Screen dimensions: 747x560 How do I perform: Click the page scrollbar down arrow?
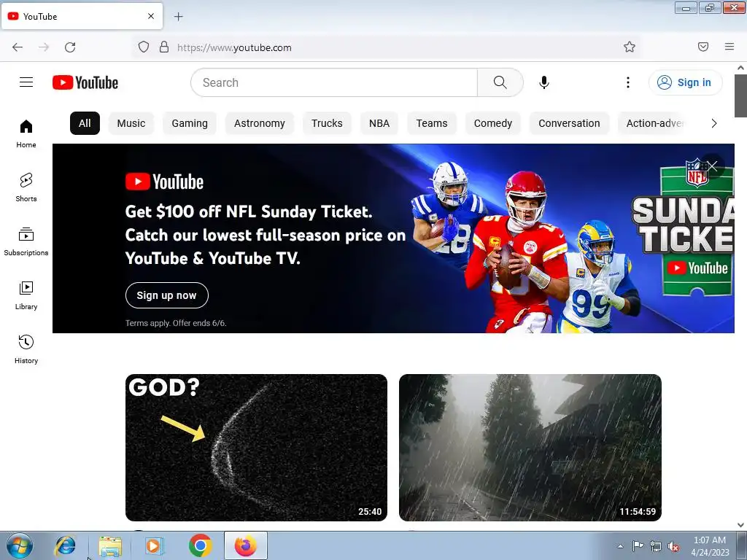pyautogui.click(x=741, y=525)
